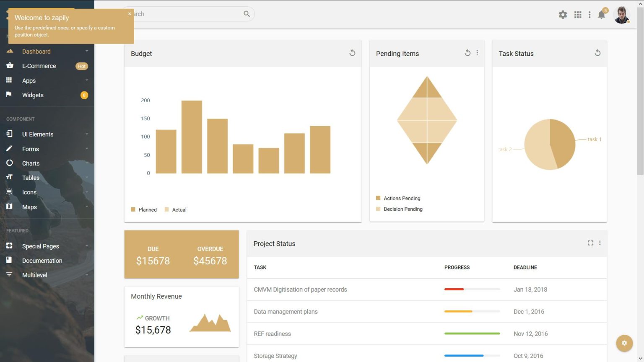Click the Maps icon in sidebar
The height and width of the screenshot is (362, 644).
(9, 206)
